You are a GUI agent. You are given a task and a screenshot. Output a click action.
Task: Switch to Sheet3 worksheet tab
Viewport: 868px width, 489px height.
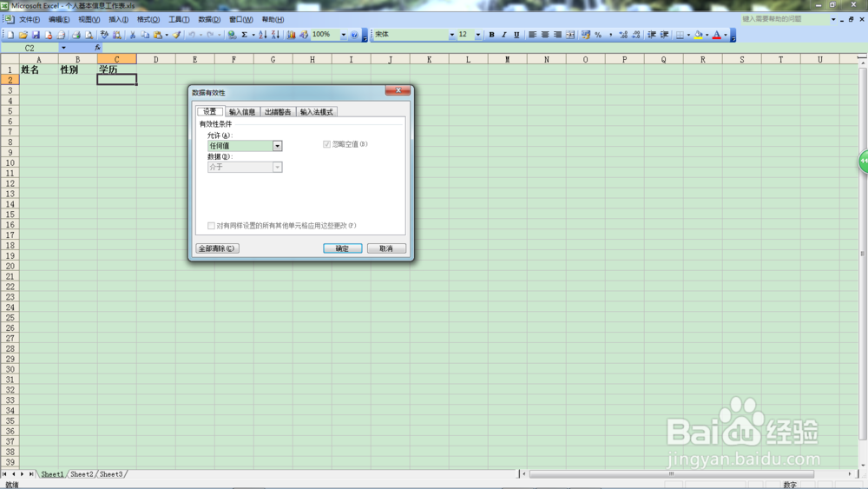pyautogui.click(x=111, y=474)
